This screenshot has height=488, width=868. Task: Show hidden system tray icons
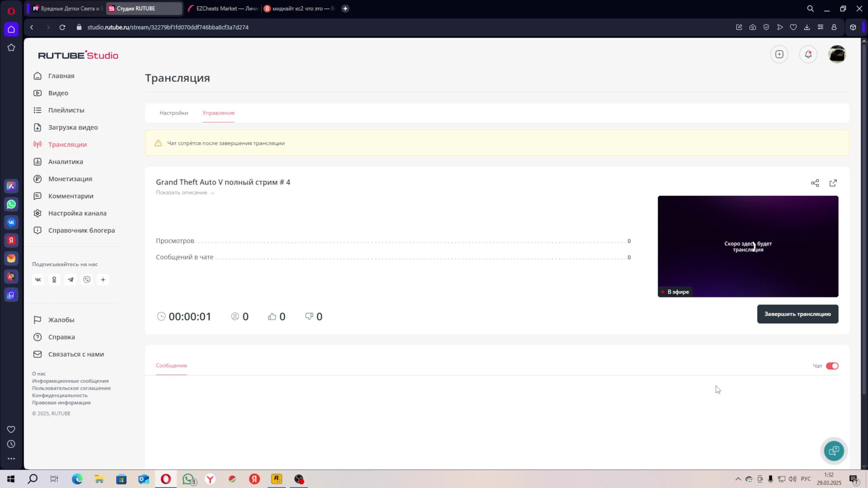click(x=738, y=479)
